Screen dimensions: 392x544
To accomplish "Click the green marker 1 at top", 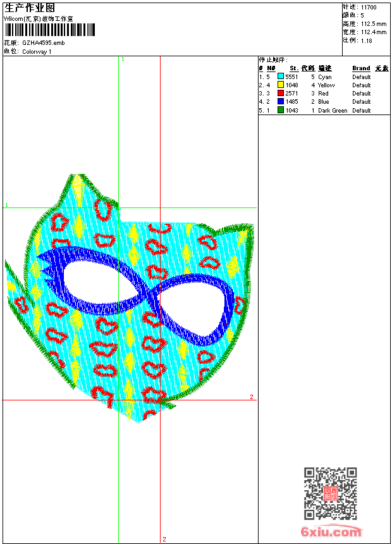I will [x=123, y=59].
